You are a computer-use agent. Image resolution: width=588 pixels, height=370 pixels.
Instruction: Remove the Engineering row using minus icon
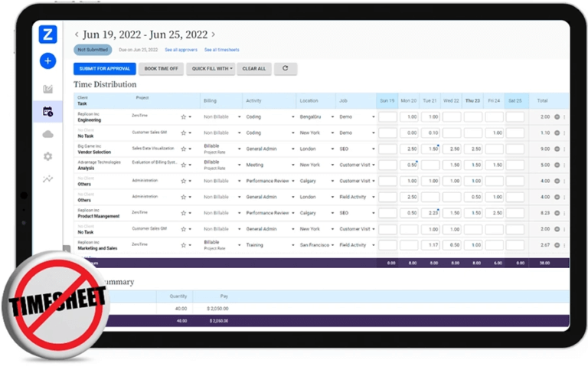(557, 116)
